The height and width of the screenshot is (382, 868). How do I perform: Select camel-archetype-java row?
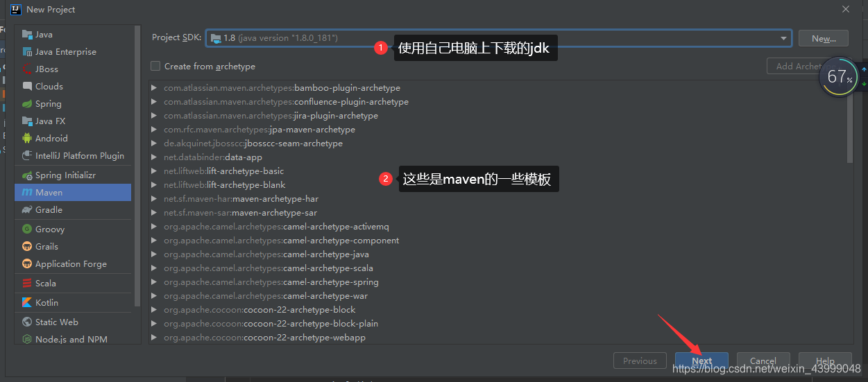point(498,254)
